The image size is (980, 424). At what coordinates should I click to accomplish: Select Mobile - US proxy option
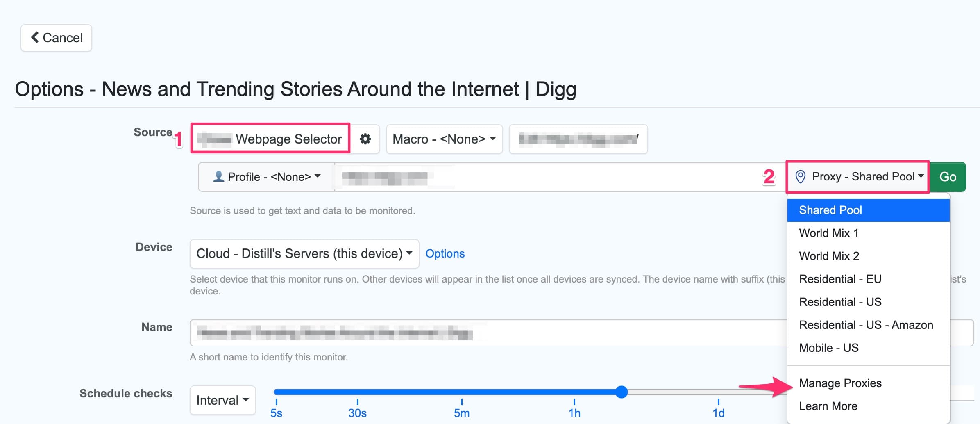(828, 348)
